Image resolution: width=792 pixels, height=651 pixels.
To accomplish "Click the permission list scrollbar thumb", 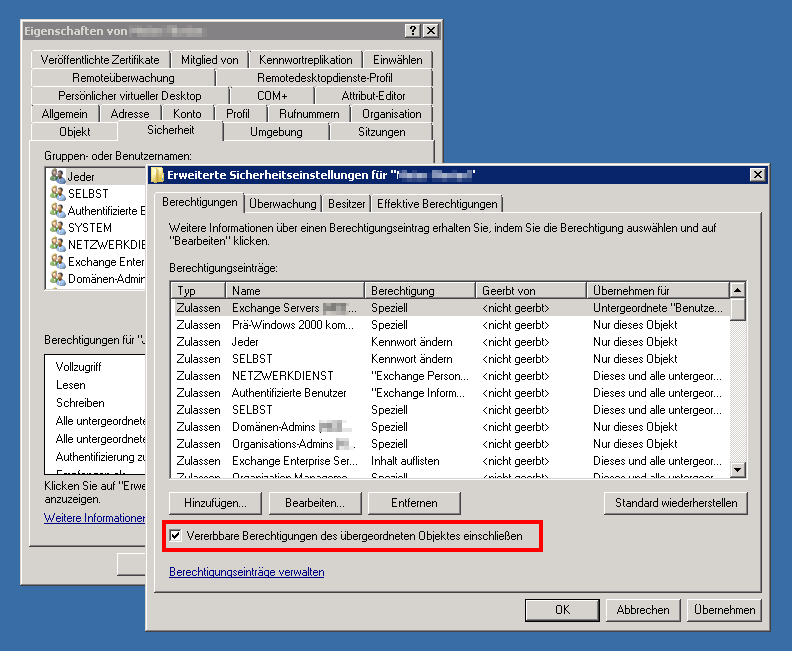I will tap(737, 310).
